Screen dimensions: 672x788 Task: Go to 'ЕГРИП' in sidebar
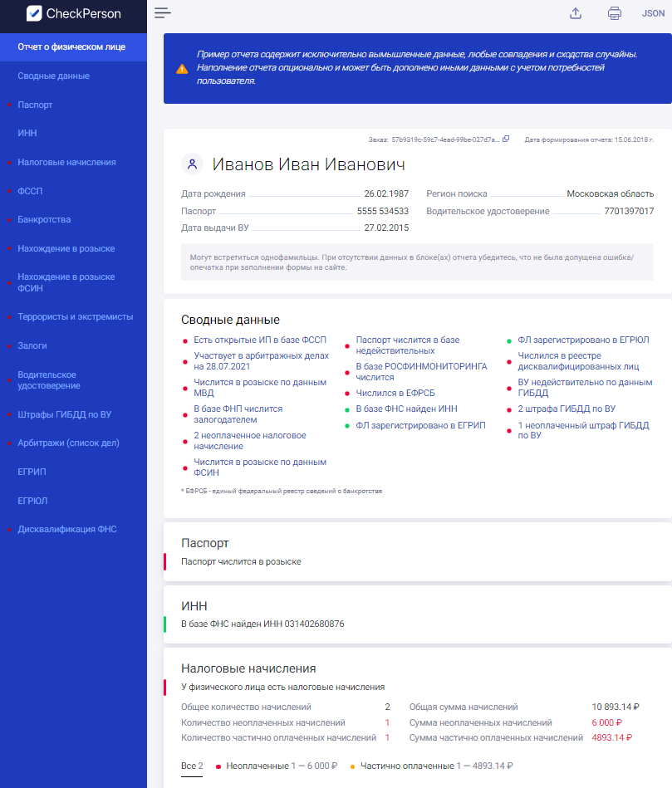pos(32,472)
